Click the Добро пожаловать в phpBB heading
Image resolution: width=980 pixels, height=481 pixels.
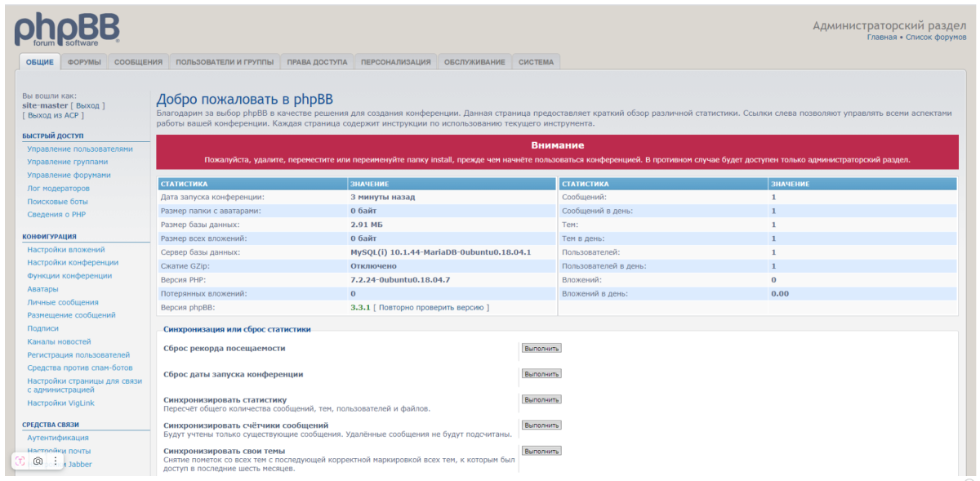pos(245,100)
